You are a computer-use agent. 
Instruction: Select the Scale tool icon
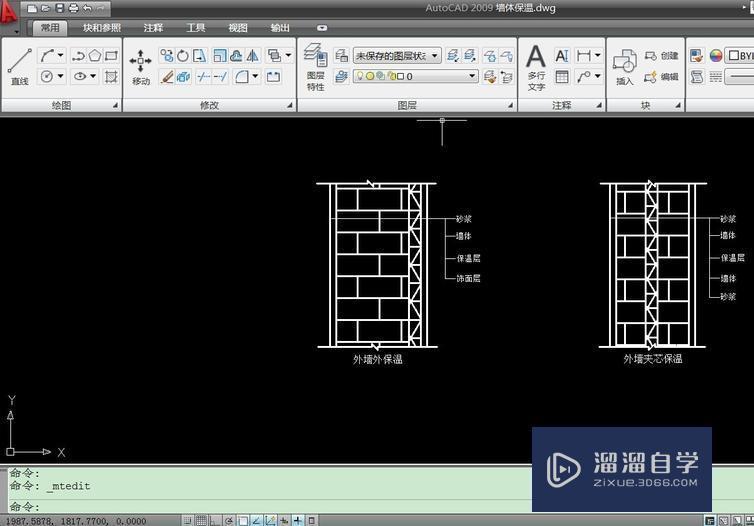tap(219, 56)
